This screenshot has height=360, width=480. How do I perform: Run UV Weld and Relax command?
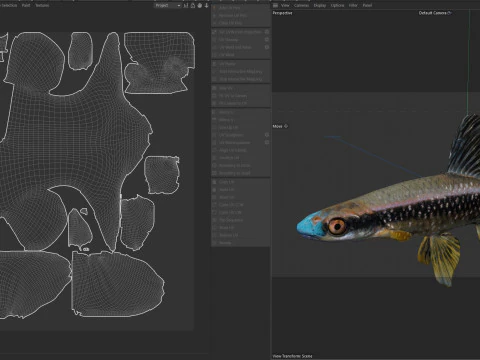point(235,47)
